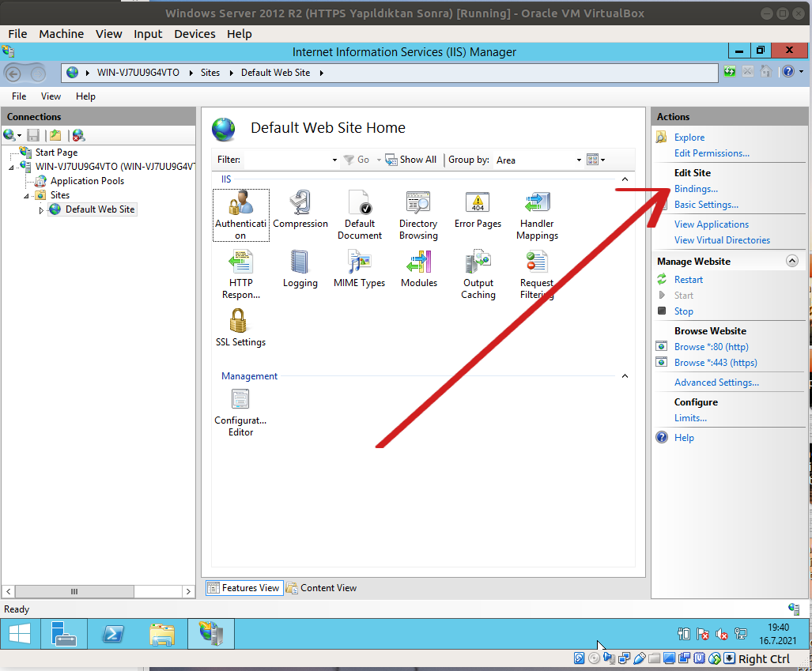Open Handler Mappings feature
Screen dimensions: 812x671
pos(537,215)
